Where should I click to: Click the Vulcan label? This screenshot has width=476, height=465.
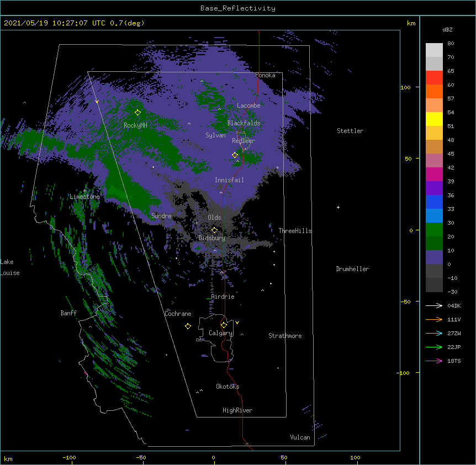coord(300,437)
